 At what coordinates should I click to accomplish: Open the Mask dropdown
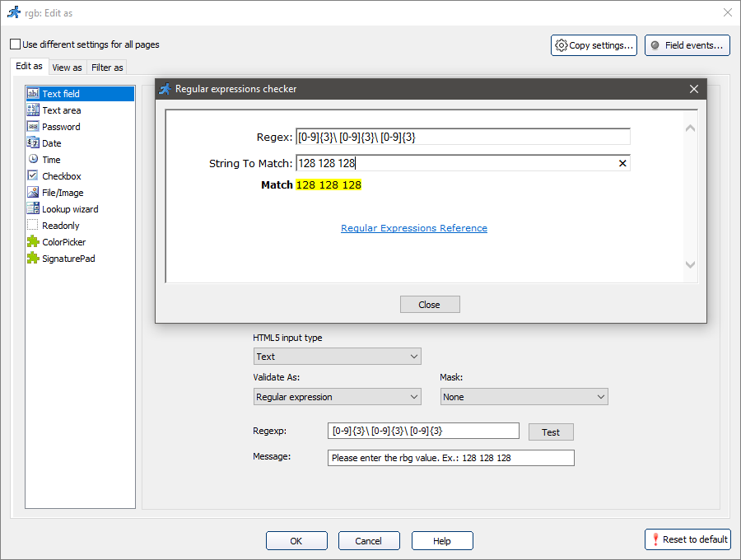pyautogui.click(x=524, y=397)
